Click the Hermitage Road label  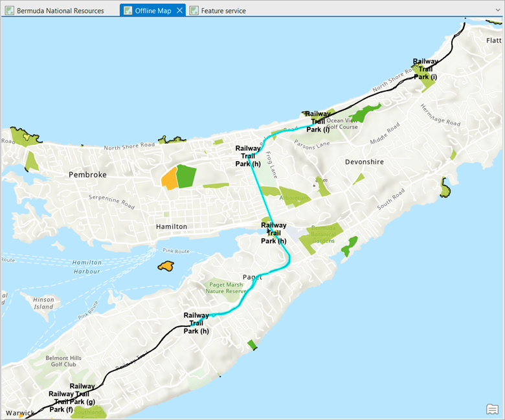(x=440, y=115)
